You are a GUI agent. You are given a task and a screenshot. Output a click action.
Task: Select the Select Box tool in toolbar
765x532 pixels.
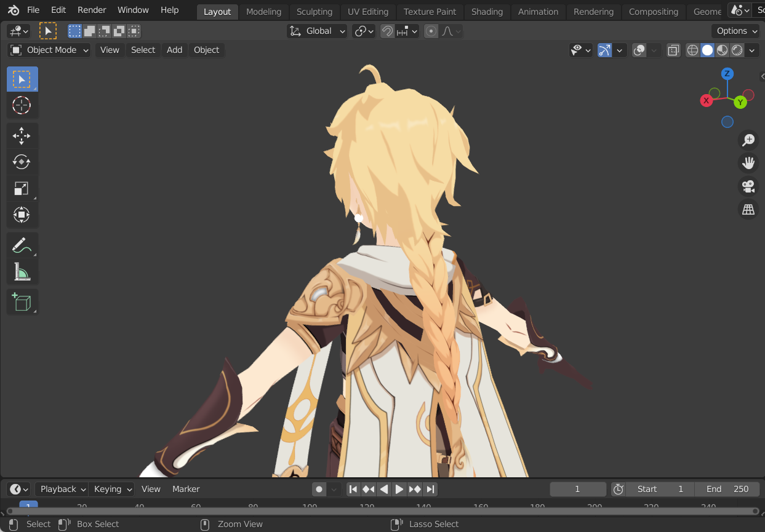click(x=22, y=79)
